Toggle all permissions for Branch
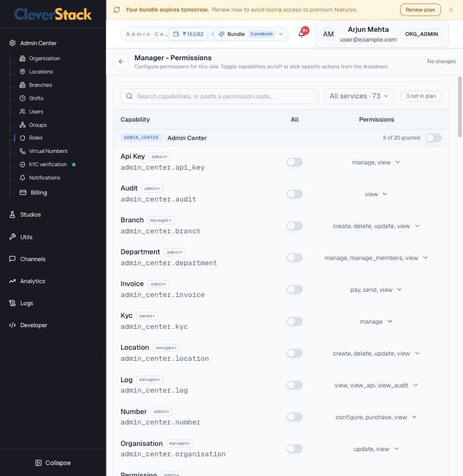463x476 pixels. 295,226
